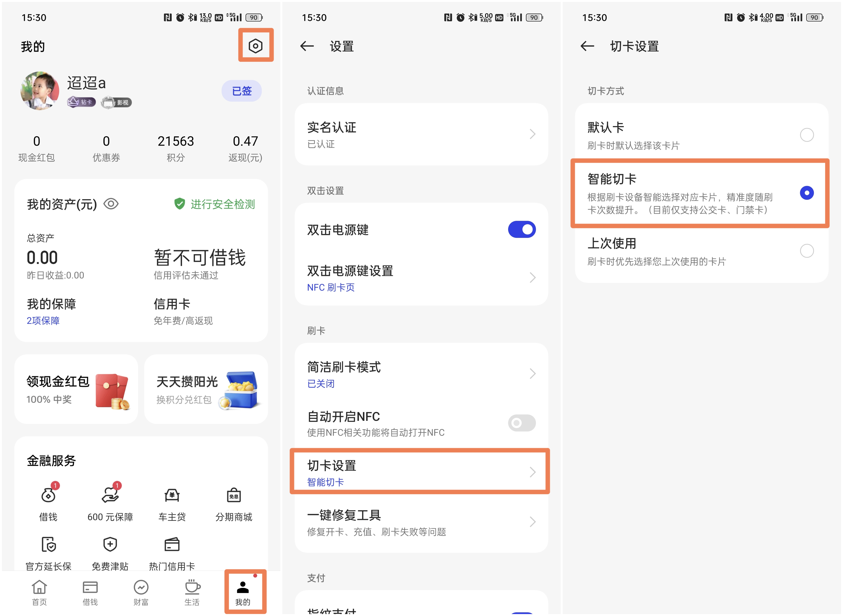
Task: Tap the 借钱 money bag icon
Action: click(49, 495)
